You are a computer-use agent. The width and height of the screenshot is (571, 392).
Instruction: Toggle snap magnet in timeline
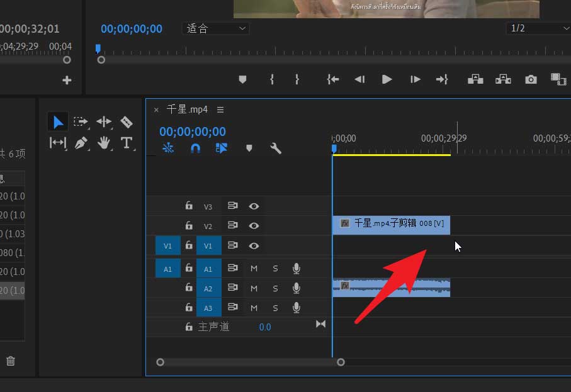195,148
